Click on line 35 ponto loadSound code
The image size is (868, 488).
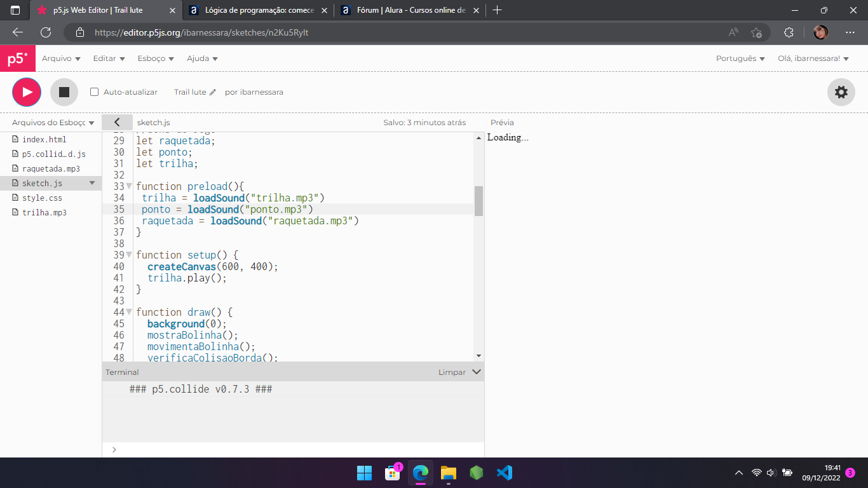pos(227,209)
